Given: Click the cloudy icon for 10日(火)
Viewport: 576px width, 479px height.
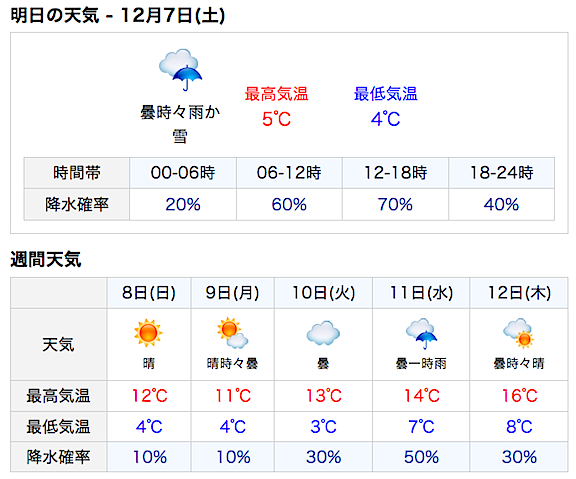Looking at the screenshot, I should point(323,333).
